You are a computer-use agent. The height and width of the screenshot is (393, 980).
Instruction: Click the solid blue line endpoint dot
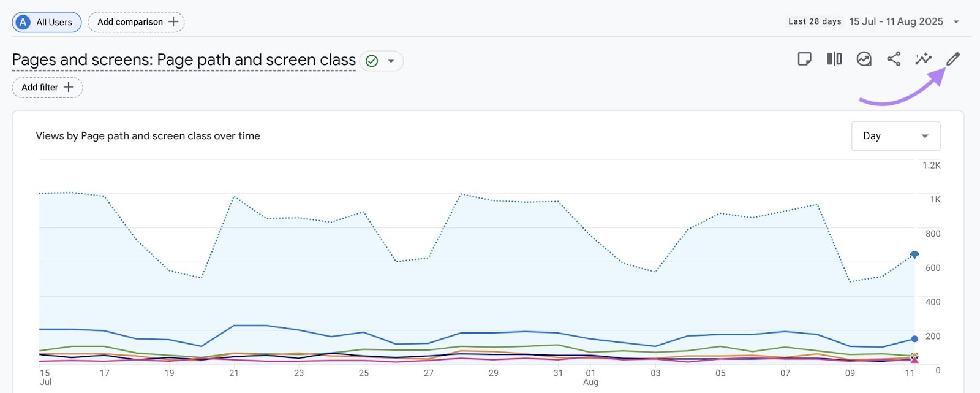[x=914, y=338]
